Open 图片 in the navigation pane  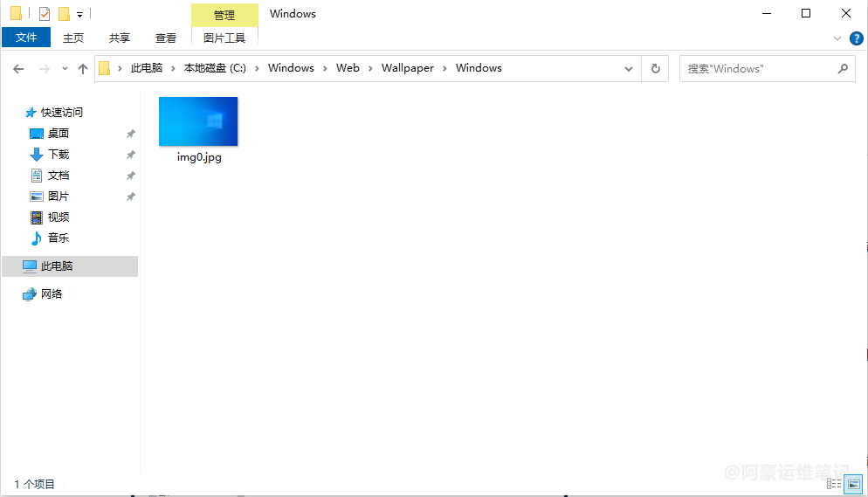pyautogui.click(x=59, y=197)
